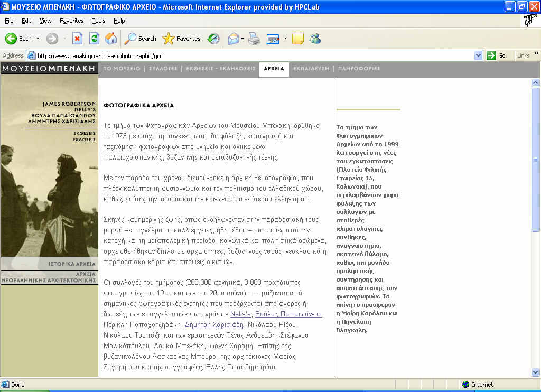Open the Help menu
The image size is (541, 392).
(119, 21)
